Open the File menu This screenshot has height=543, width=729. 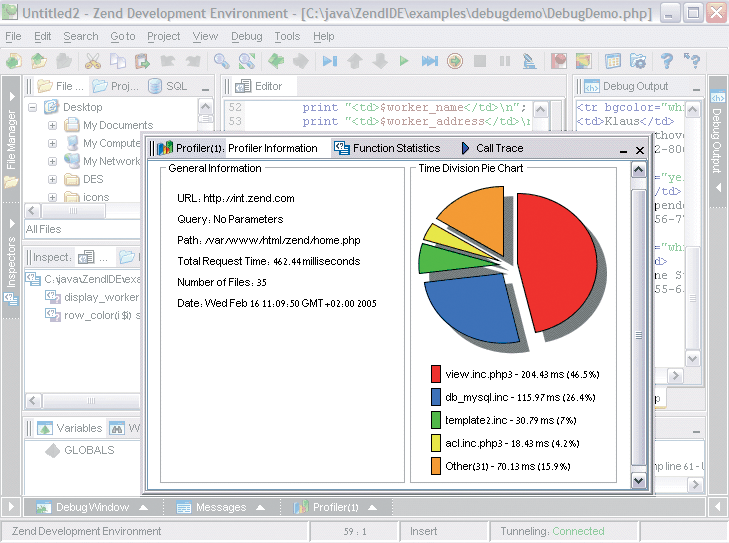coord(13,36)
